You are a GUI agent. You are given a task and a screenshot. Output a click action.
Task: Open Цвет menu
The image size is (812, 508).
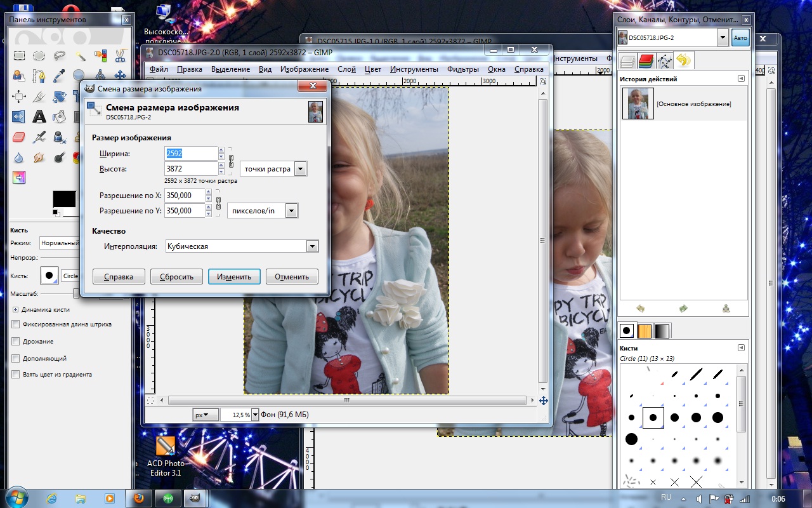click(373, 69)
